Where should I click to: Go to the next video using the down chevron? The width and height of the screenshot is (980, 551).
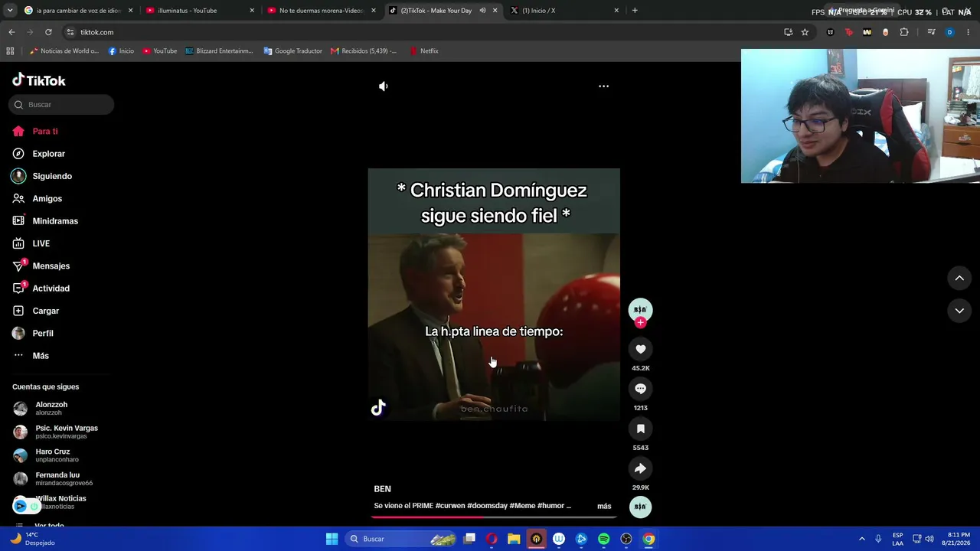pos(959,311)
